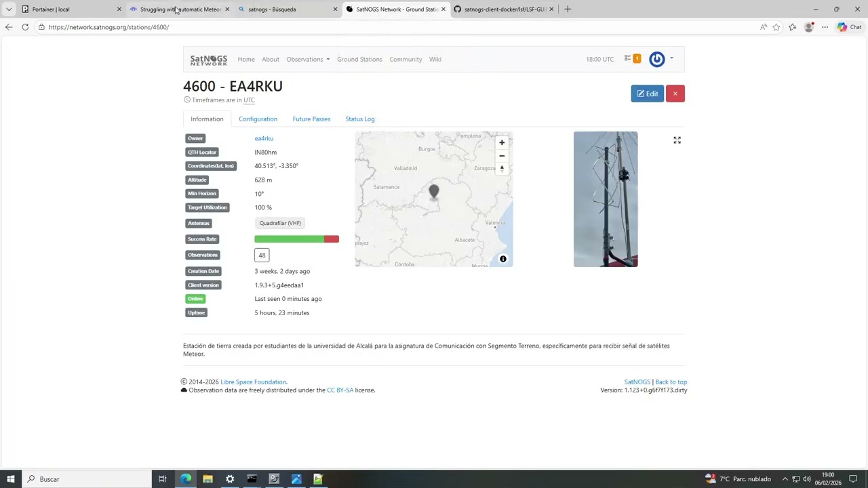Open a new browser tab
Screen dimensions: 868x488
coord(568,9)
